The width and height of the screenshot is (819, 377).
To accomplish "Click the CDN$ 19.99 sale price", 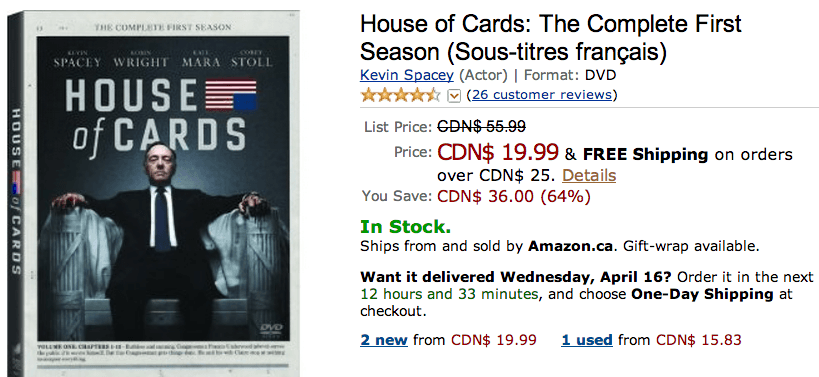I will tap(498, 152).
